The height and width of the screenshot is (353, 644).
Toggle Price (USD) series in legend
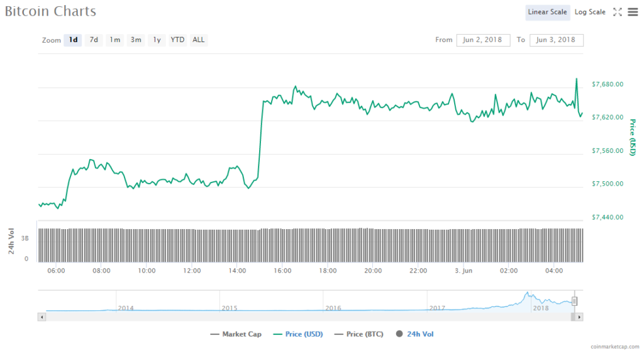coord(298,334)
